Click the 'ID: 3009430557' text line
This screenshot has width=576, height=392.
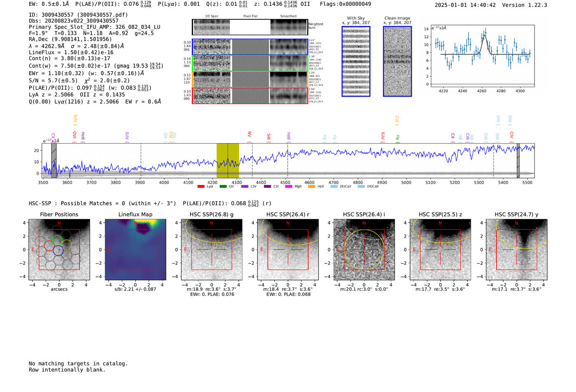(78, 15)
